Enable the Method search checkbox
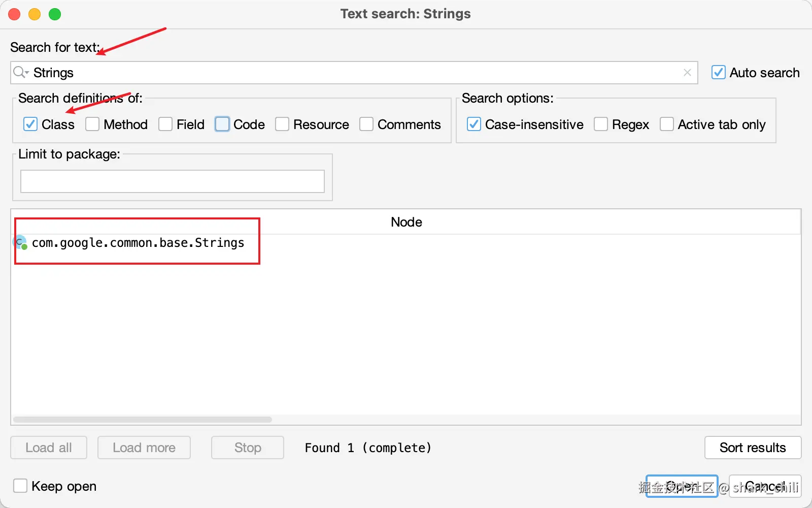 coord(92,124)
